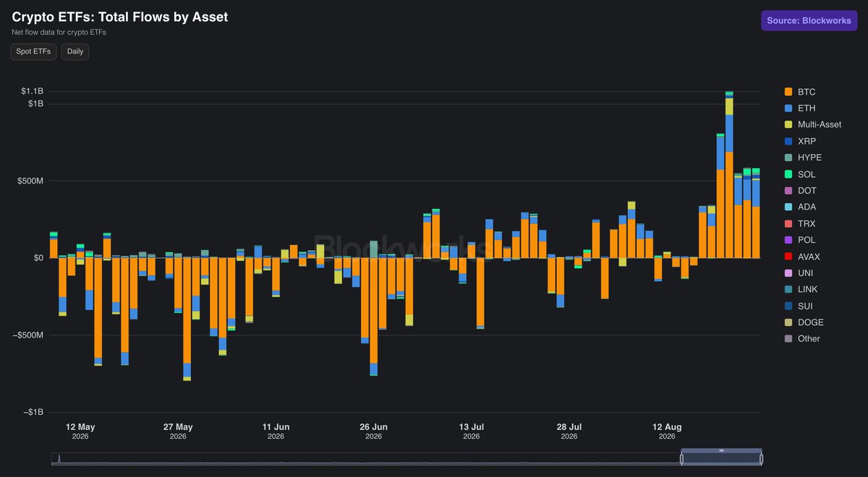The width and height of the screenshot is (868, 477).
Task: Click the SUI legend label
Action: pos(805,306)
